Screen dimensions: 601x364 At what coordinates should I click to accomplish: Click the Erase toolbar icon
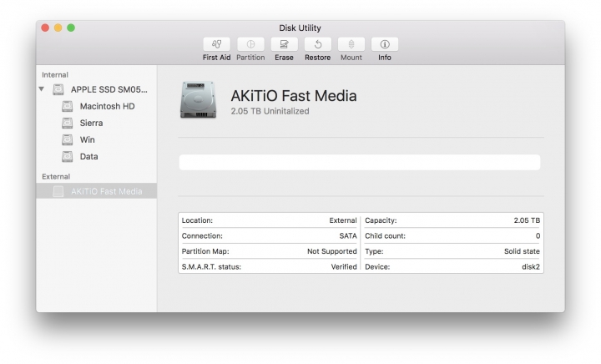[284, 44]
